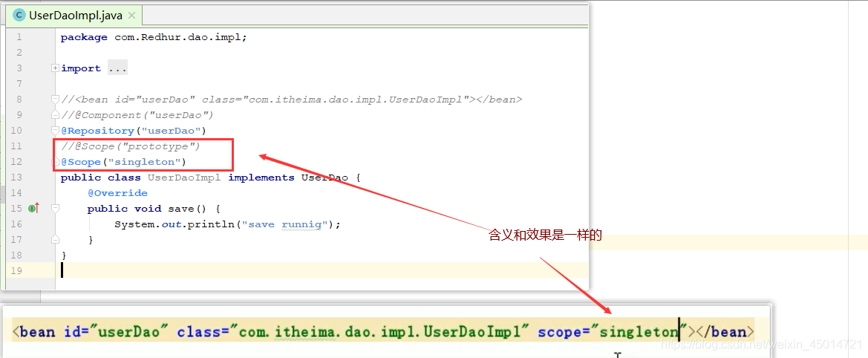Toggle fold marker at line 12

[55, 162]
